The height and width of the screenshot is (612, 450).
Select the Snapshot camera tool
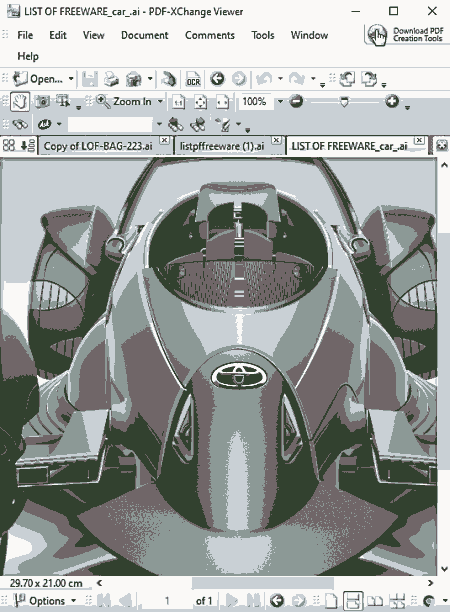click(x=42, y=101)
